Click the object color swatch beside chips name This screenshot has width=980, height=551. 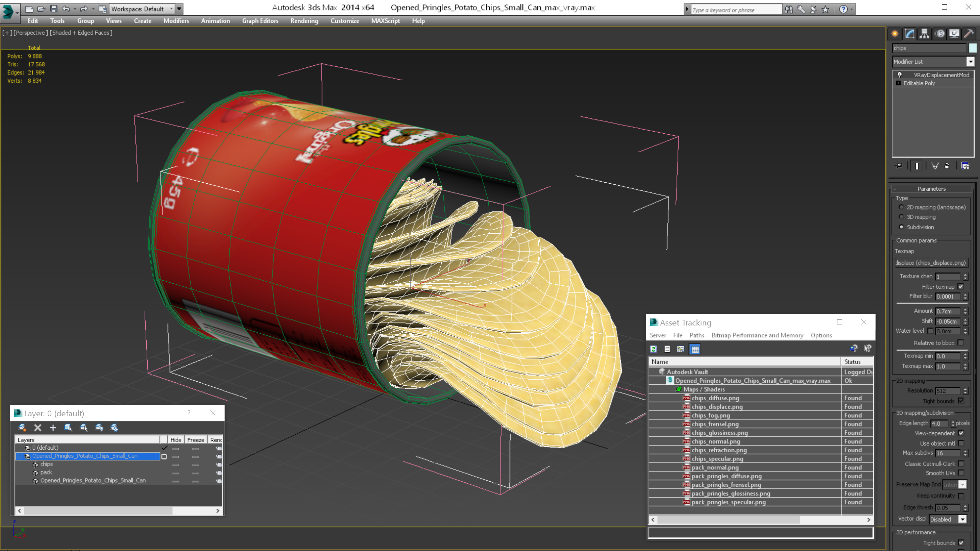pos(973,48)
